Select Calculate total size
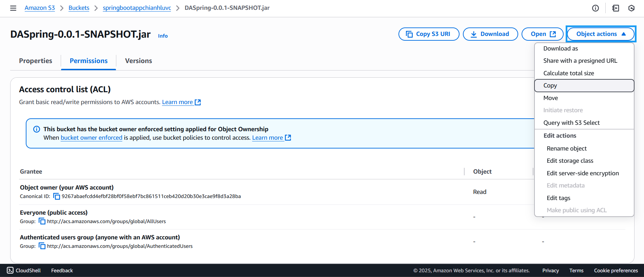 pyautogui.click(x=584, y=73)
